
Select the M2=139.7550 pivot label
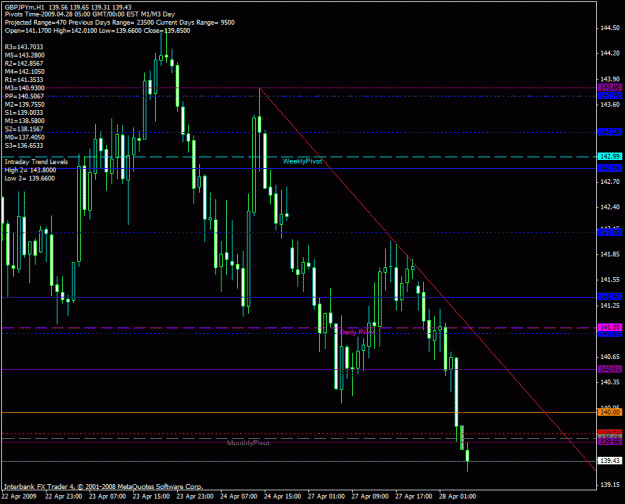coord(25,104)
